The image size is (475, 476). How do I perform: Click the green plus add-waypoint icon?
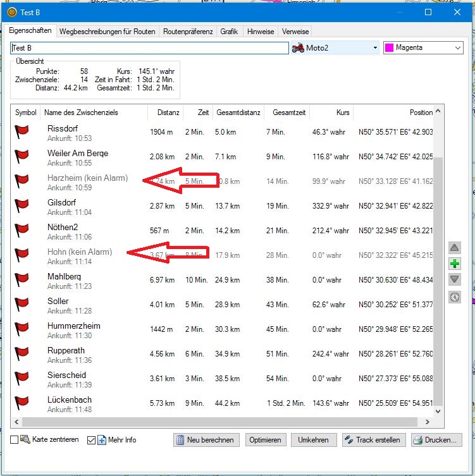pos(454,264)
